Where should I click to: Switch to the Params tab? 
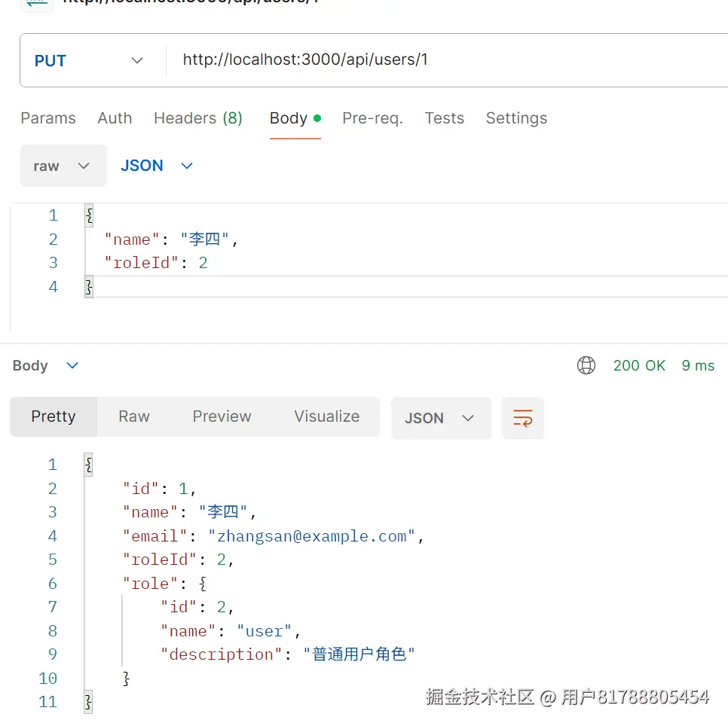click(48, 118)
